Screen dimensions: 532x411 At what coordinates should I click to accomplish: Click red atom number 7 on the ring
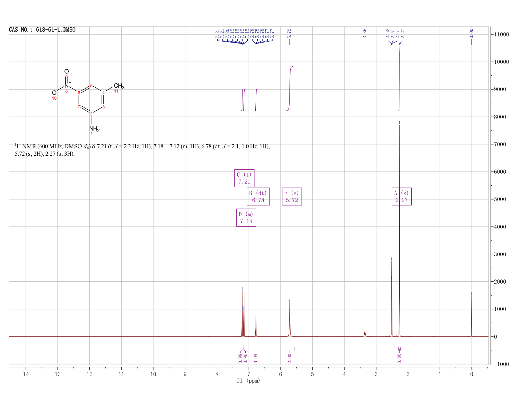point(79,107)
